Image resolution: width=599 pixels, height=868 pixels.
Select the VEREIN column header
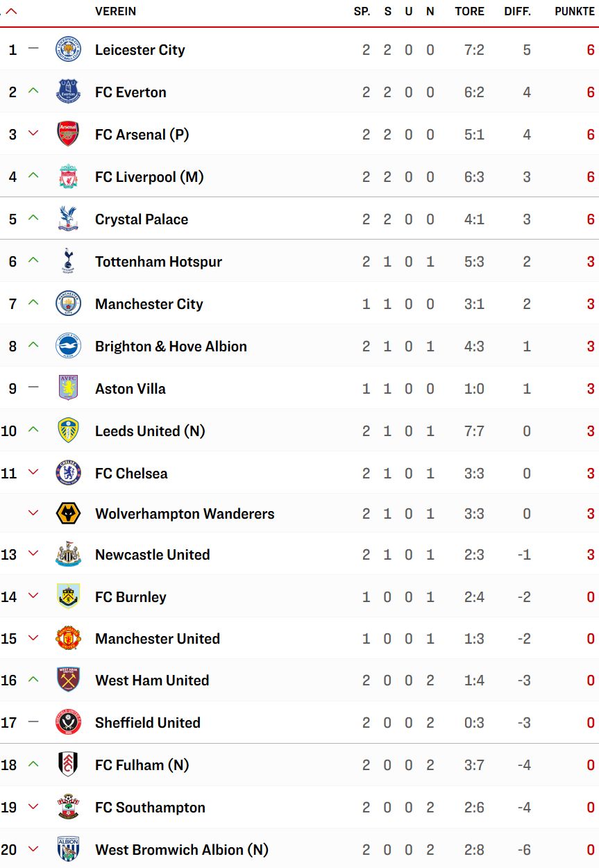point(115,12)
